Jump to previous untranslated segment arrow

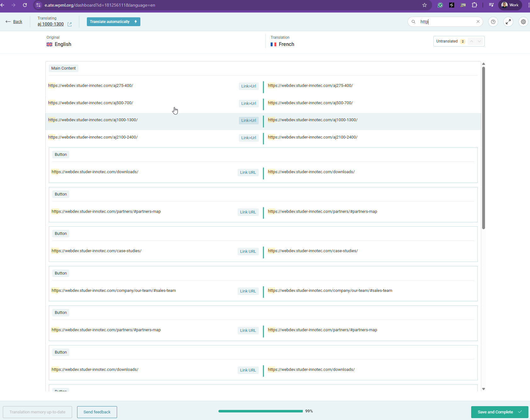click(x=471, y=41)
